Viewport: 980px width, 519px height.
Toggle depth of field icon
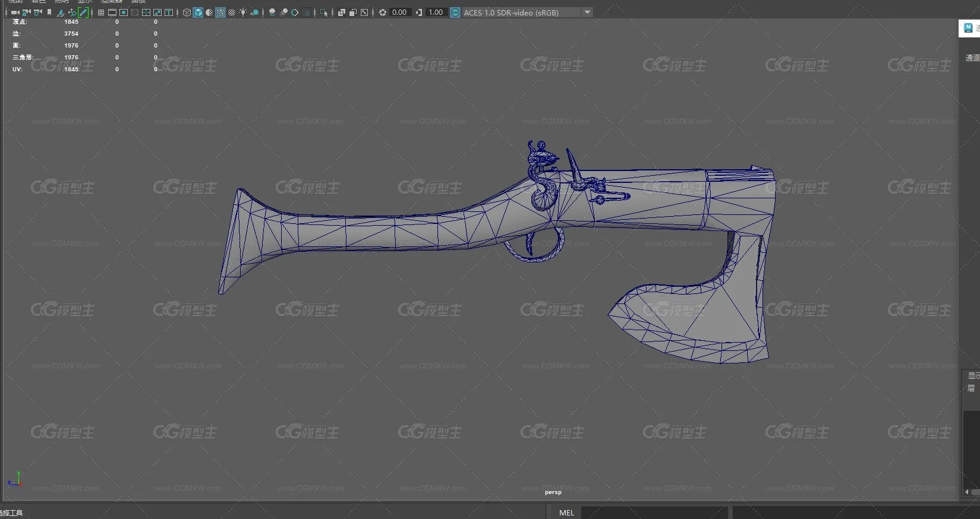306,12
